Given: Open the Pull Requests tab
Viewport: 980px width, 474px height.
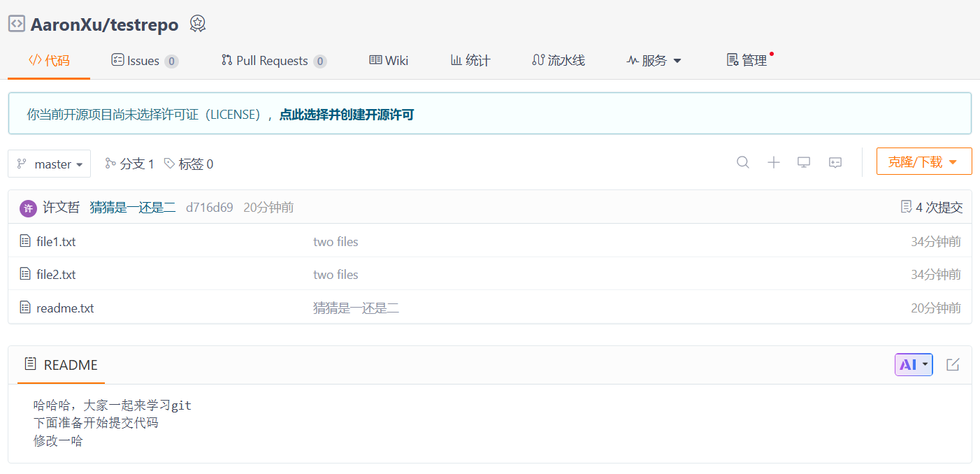Looking at the screenshot, I should (273, 61).
